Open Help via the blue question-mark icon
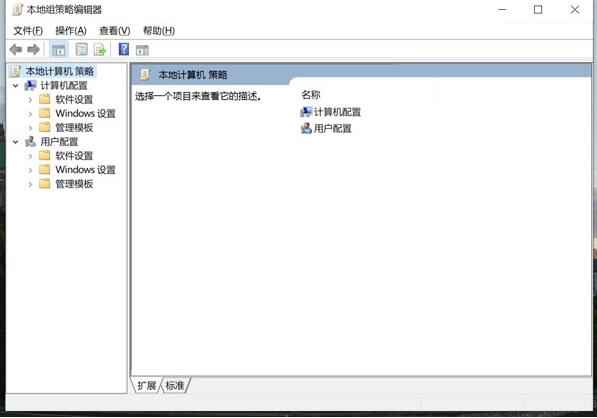597x418 pixels. coord(124,49)
